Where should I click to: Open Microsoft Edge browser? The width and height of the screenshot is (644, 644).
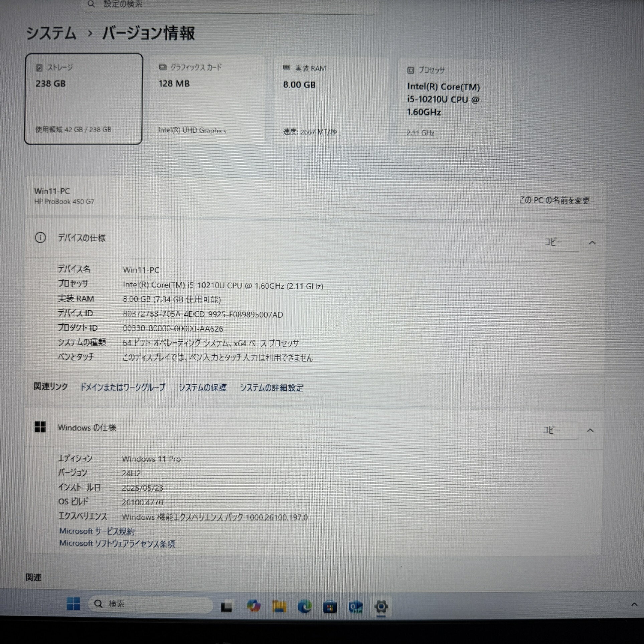(x=304, y=606)
